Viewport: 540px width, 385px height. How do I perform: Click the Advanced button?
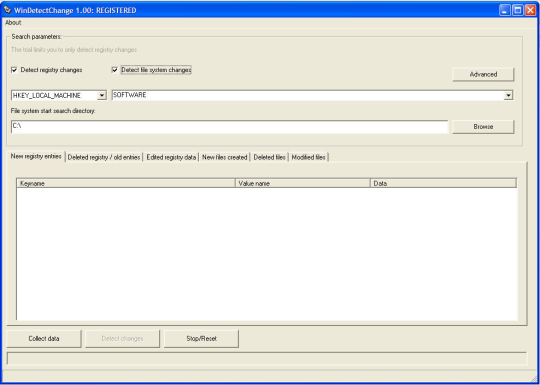[x=483, y=74]
